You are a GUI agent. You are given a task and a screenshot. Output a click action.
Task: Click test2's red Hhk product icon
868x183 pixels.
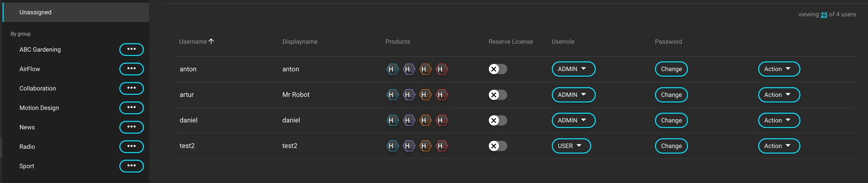pyautogui.click(x=442, y=146)
